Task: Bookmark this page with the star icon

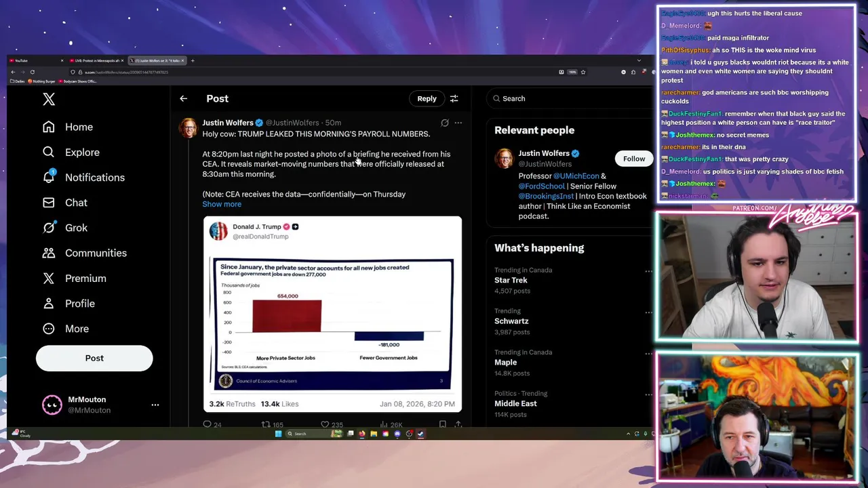Action: point(583,72)
